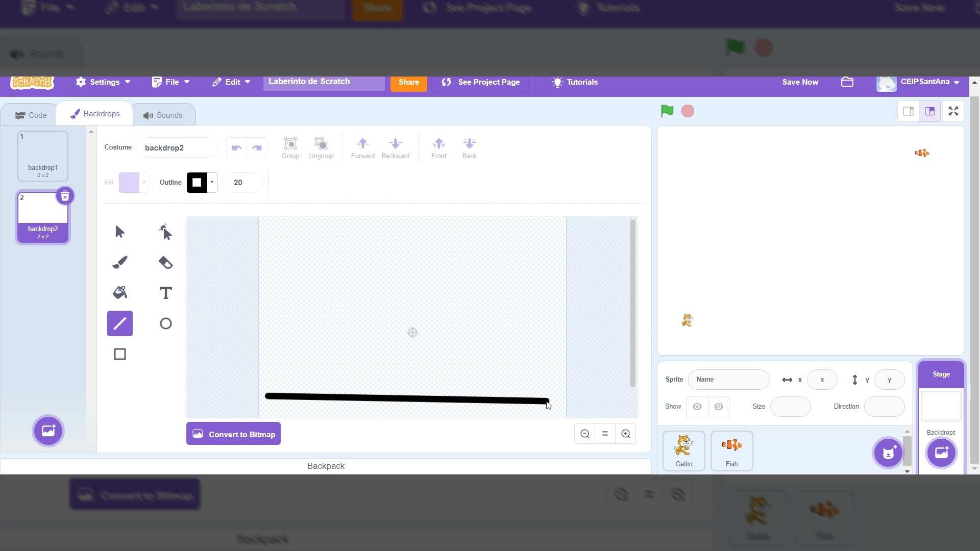980x551 pixels.
Task: Switch to large stage layout
Action: coord(929,111)
